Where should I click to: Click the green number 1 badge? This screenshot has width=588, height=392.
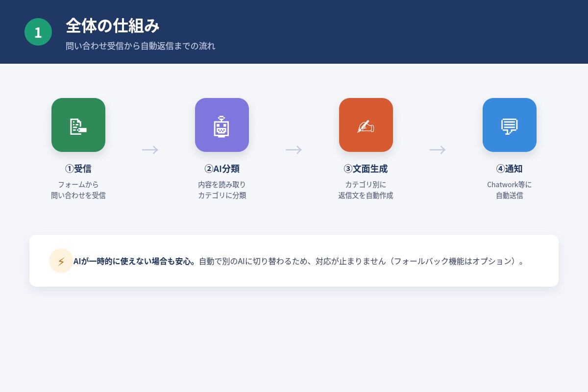(38, 32)
